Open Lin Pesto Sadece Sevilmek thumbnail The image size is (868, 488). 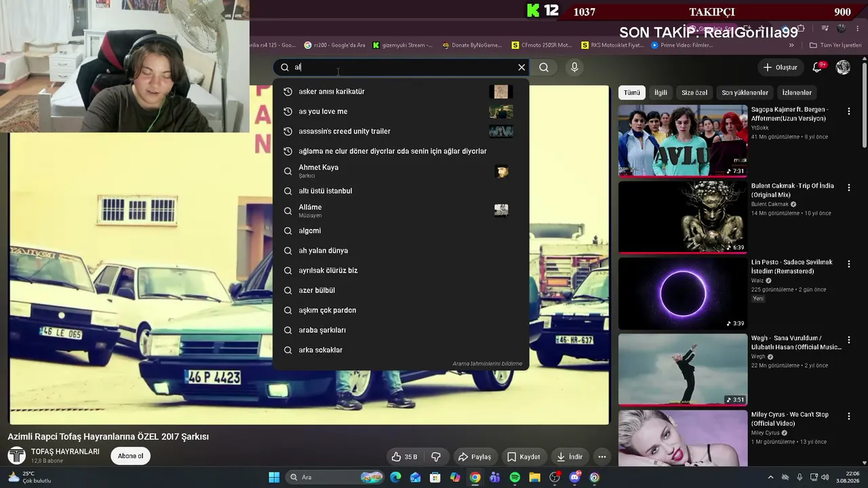[x=683, y=293]
